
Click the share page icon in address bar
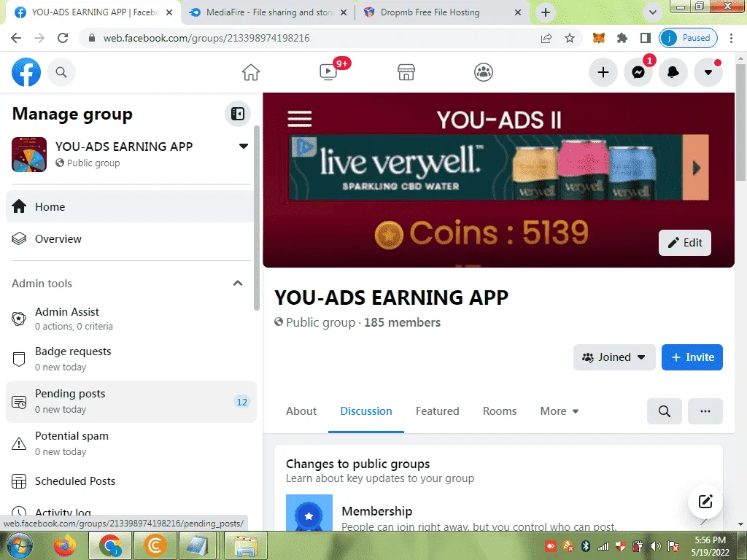546,38
